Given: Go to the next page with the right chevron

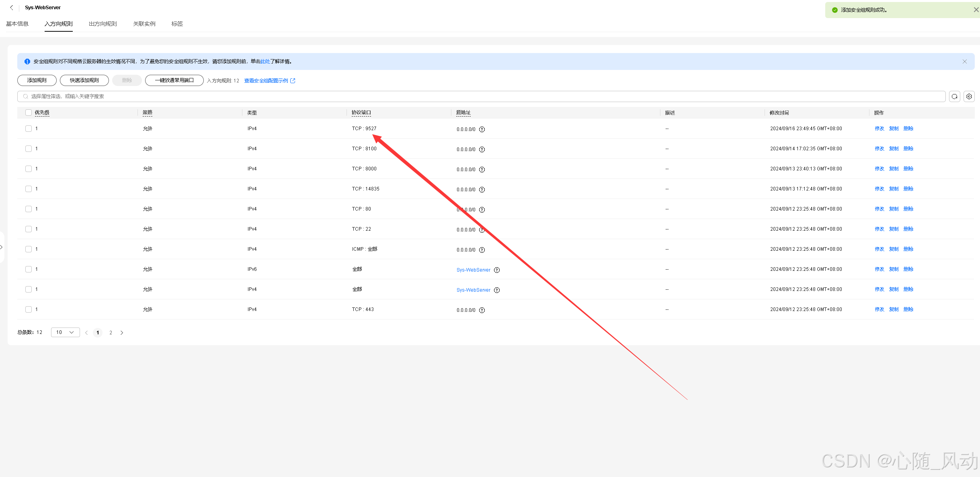Looking at the screenshot, I should click(x=122, y=333).
